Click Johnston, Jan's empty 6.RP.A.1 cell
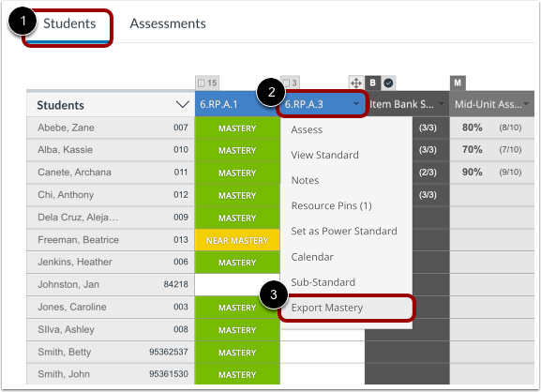This screenshot has width=541, height=392. 237,285
